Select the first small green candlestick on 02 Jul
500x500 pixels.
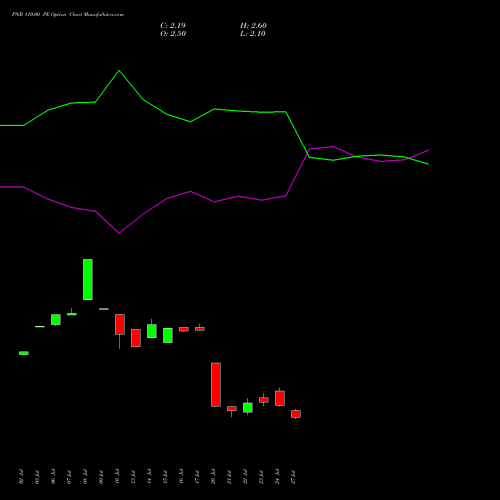click(x=24, y=353)
